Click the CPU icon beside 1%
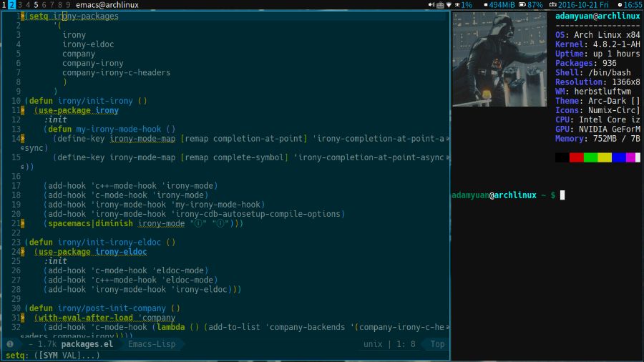 tap(457, 5)
